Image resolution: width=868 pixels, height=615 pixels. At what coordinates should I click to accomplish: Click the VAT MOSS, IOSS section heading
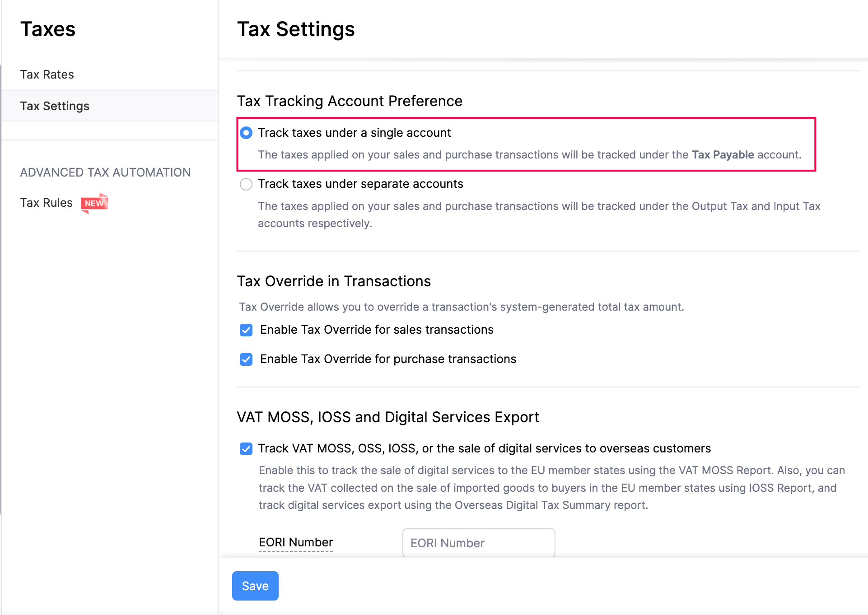pyautogui.click(x=388, y=417)
